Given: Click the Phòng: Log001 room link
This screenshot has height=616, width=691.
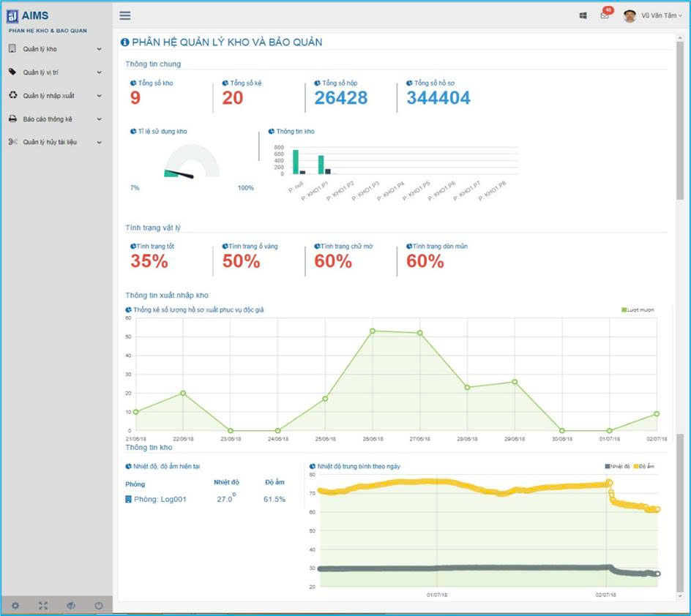Looking at the screenshot, I should [160, 499].
